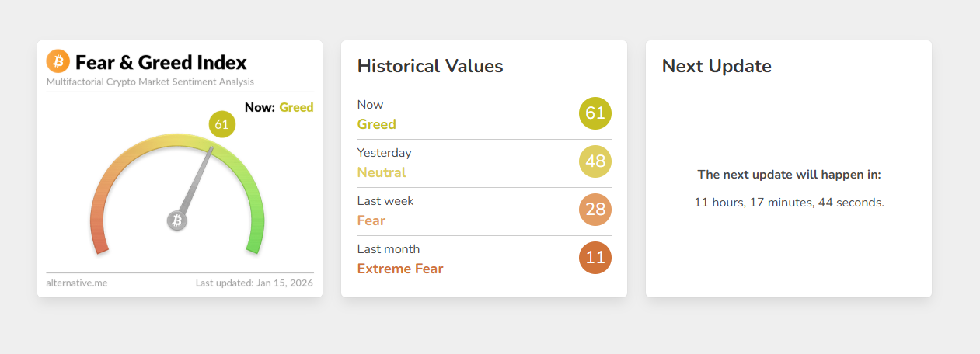Click the Historical Values heading
980x354 pixels.
pos(430,66)
